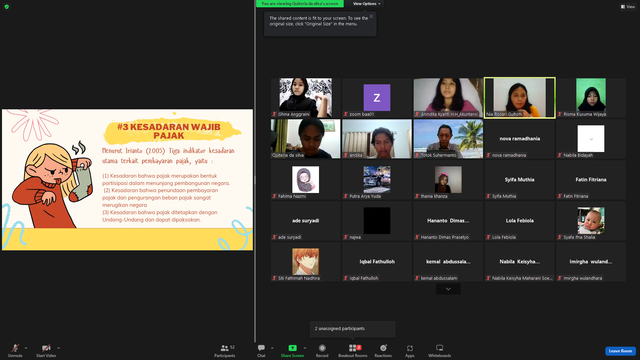This screenshot has height=360, width=640.
Task: Open Whiteboards
Action: [x=440, y=350]
